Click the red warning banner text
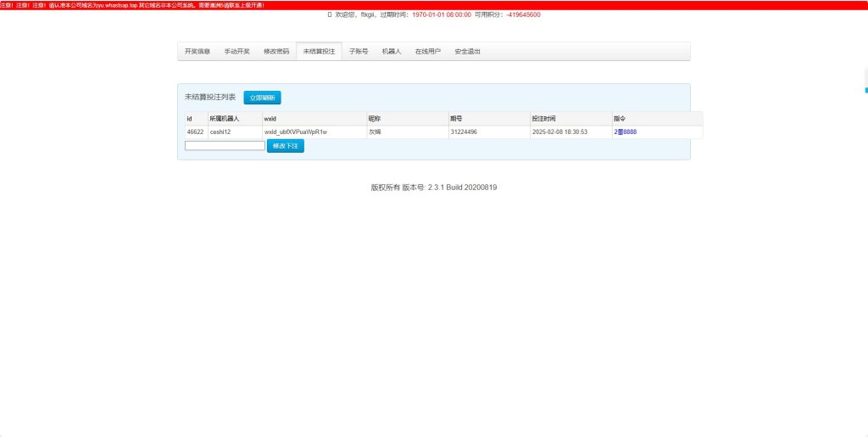Viewport: 868px width, 437px height. click(132, 5)
